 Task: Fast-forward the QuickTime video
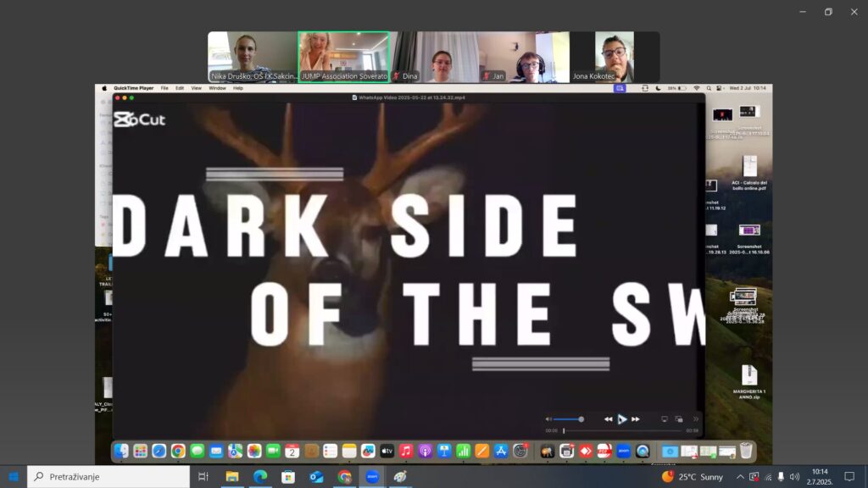point(636,419)
